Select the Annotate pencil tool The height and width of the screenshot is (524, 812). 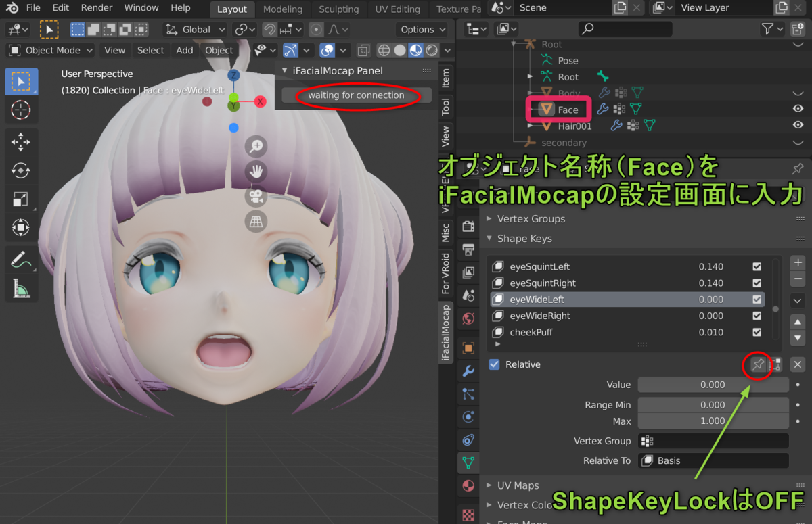click(21, 259)
